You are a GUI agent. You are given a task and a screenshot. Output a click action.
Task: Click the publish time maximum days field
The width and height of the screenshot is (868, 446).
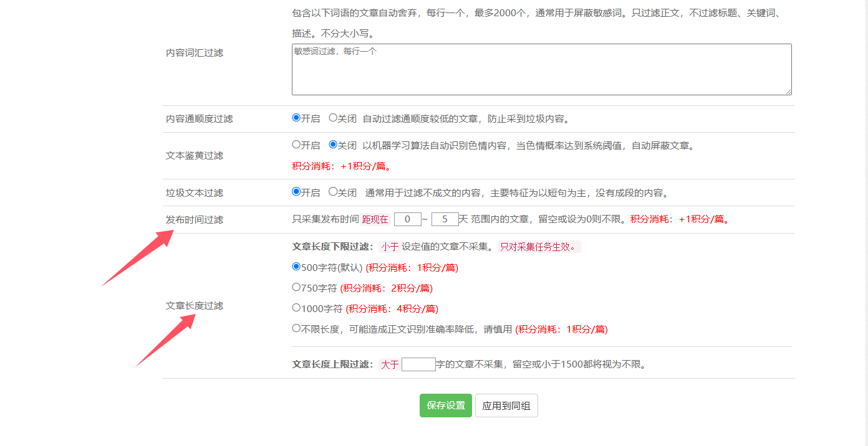point(445,219)
